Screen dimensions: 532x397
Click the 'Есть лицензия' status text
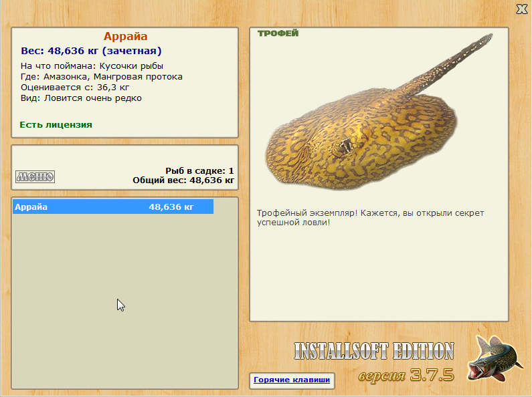(56, 125)
